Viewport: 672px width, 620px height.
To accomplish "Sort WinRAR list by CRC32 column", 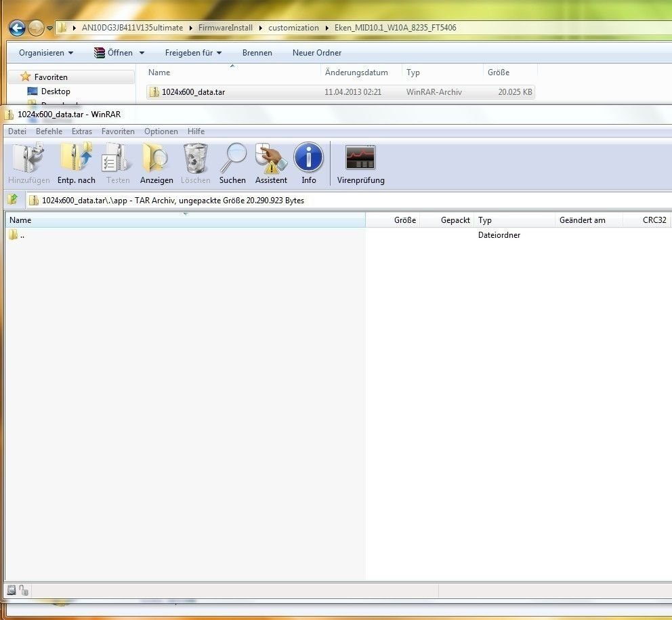I will [646, 220].
